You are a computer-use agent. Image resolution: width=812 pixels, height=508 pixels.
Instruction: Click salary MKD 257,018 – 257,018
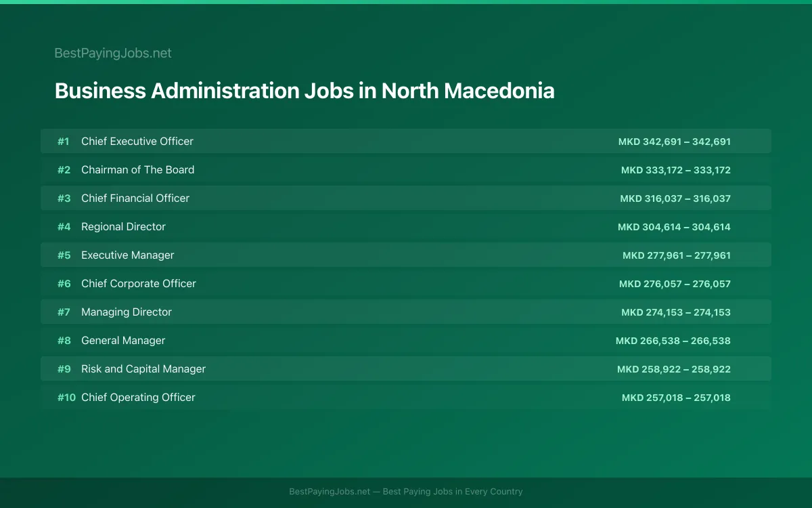(676, 398)
